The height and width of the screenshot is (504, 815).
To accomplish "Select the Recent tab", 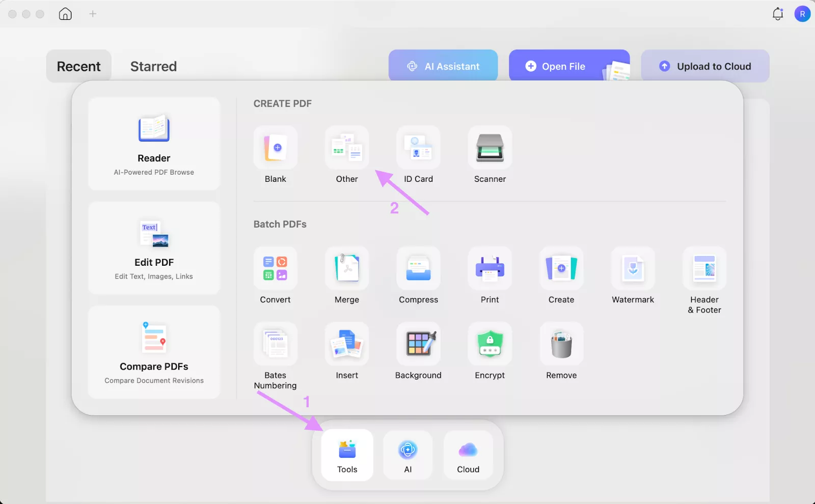I will click(79, 67).
